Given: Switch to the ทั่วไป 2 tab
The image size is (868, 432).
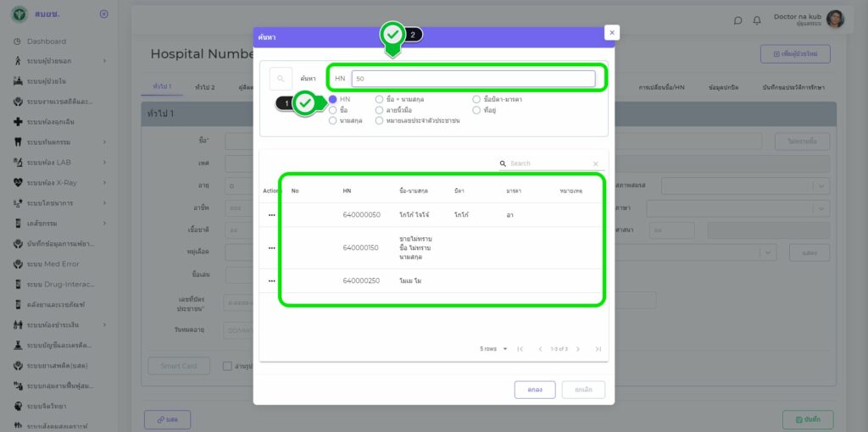Looking at the screenshot, I should click(204, 87).
